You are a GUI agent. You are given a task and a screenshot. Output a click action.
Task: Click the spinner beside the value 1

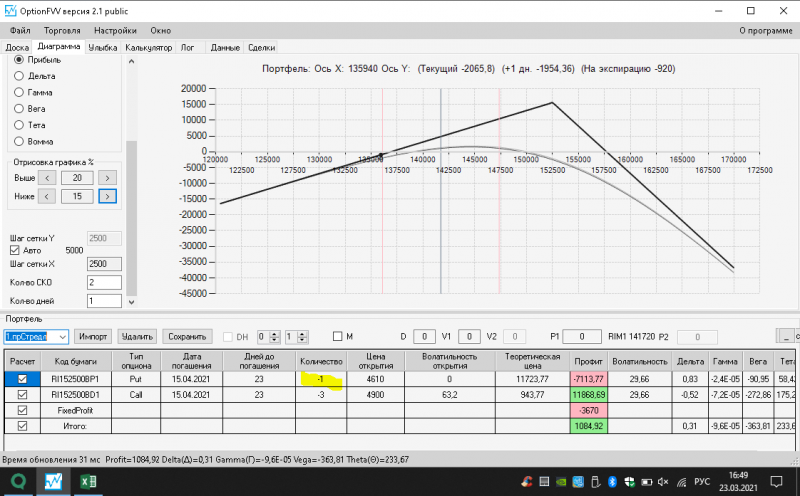[302, 337]
